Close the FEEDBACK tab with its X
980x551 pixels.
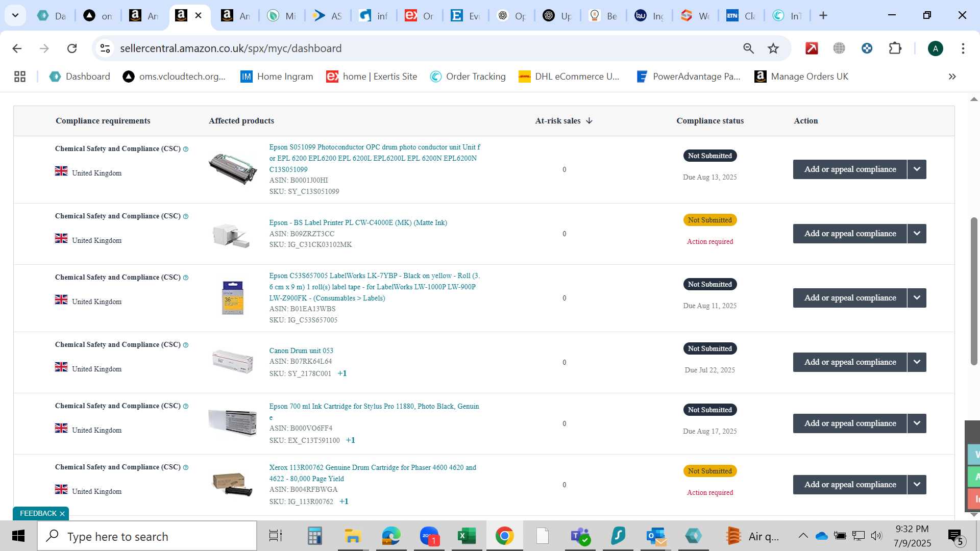pos(62,514)
